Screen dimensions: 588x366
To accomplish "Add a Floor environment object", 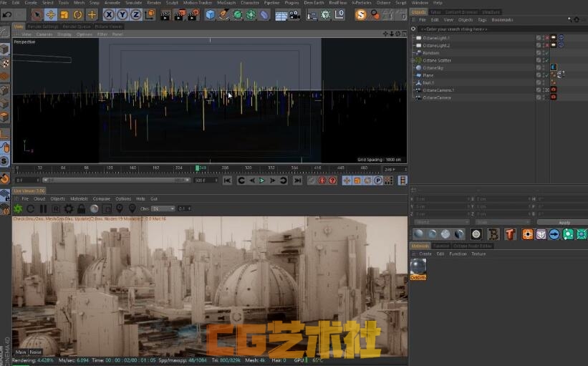I will pos(281,15).
